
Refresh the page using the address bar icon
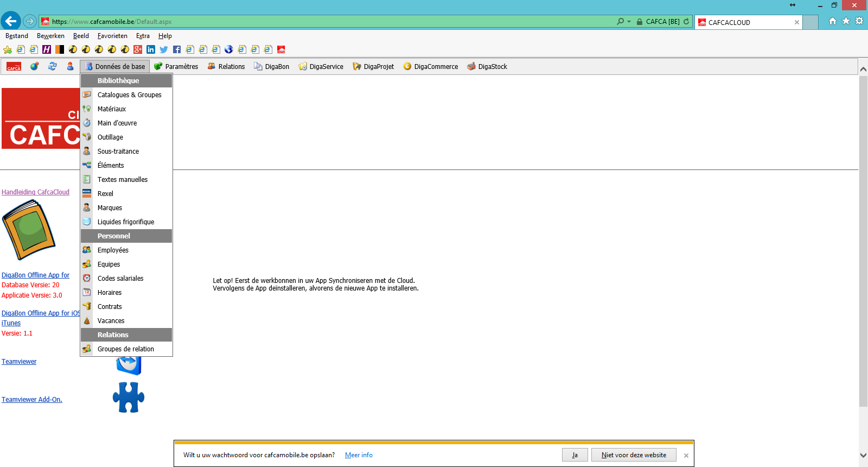[686, 22]
